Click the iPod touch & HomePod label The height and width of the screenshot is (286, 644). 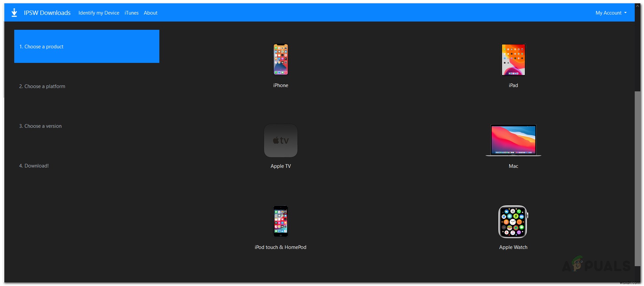pyautogui.click(x=281, y=247)
